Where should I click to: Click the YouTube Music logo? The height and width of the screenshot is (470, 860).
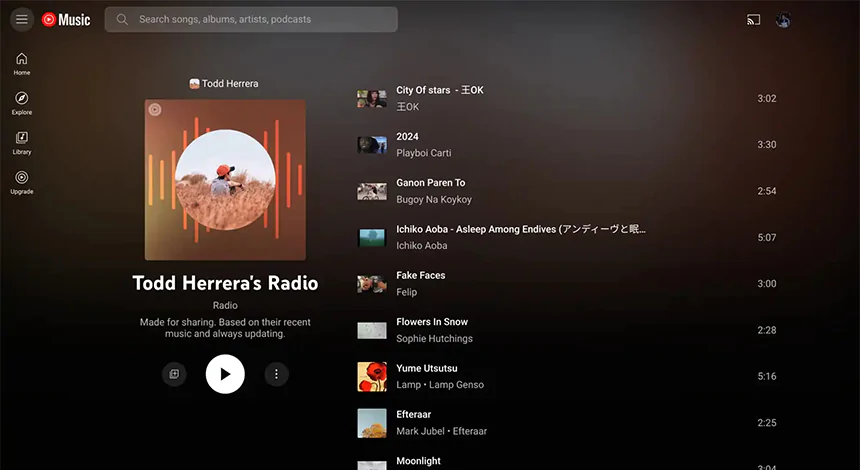click(66, 20)
